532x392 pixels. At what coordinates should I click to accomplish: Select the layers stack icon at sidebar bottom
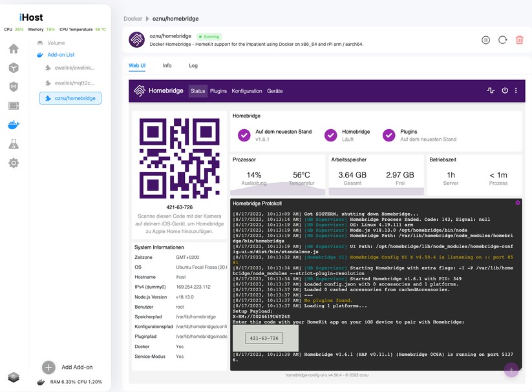point(14,378)
